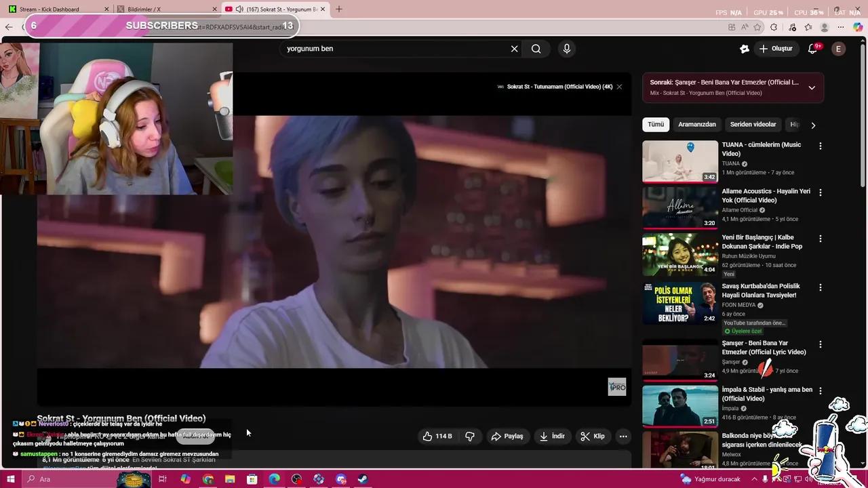Click the Oluştur create button

(x=776, y=49)
